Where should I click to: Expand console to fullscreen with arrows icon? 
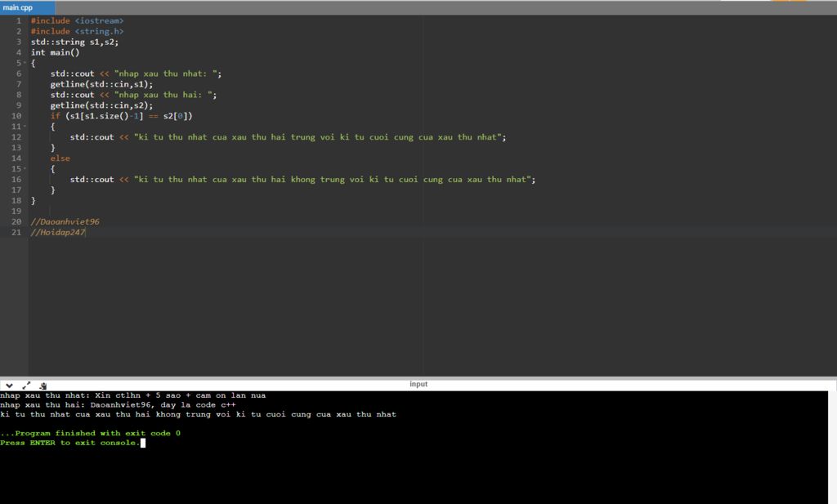point(26,385)
